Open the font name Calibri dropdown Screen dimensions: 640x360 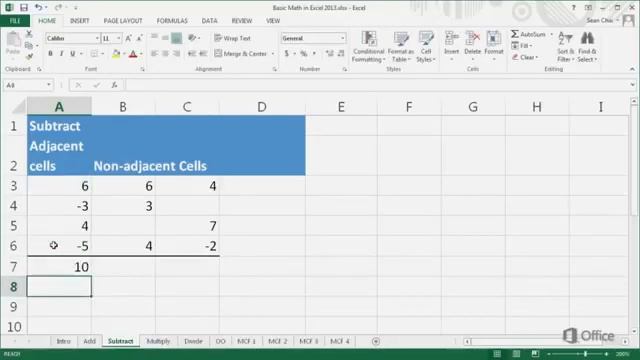(97, 38)
